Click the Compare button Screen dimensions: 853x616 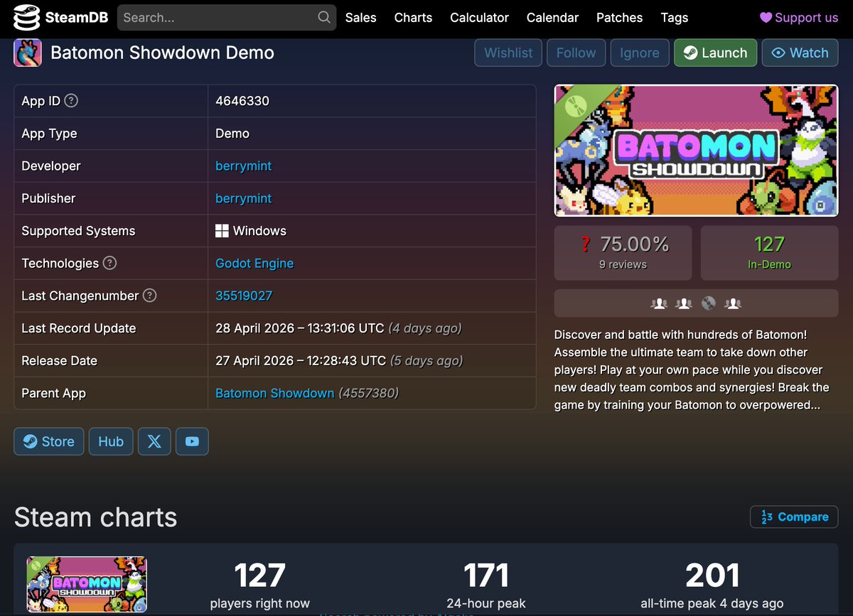coord(794,517)
